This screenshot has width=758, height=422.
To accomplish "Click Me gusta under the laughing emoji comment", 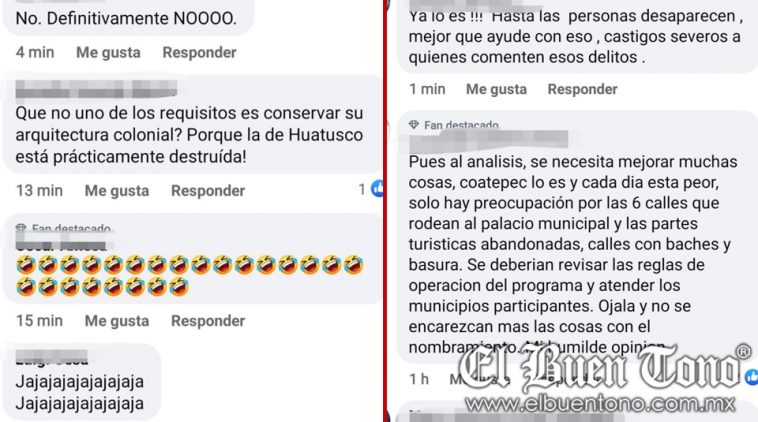I will tap(117, 320).
